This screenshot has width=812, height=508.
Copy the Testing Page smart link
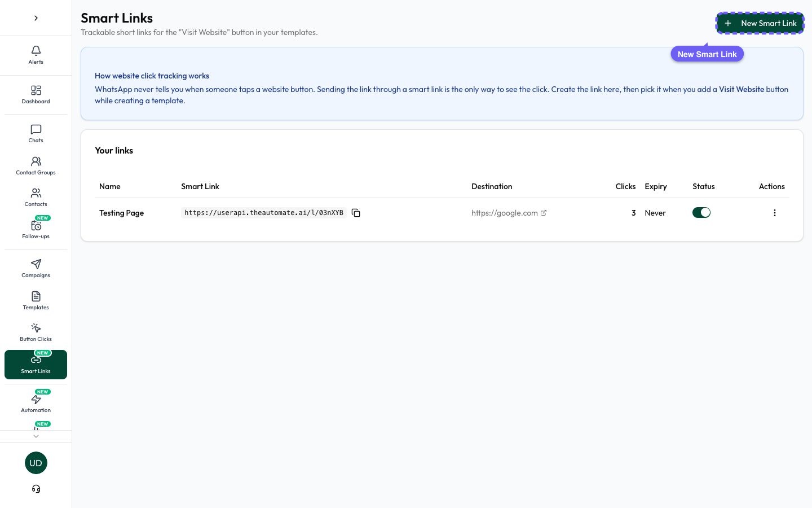coord(356,213)
